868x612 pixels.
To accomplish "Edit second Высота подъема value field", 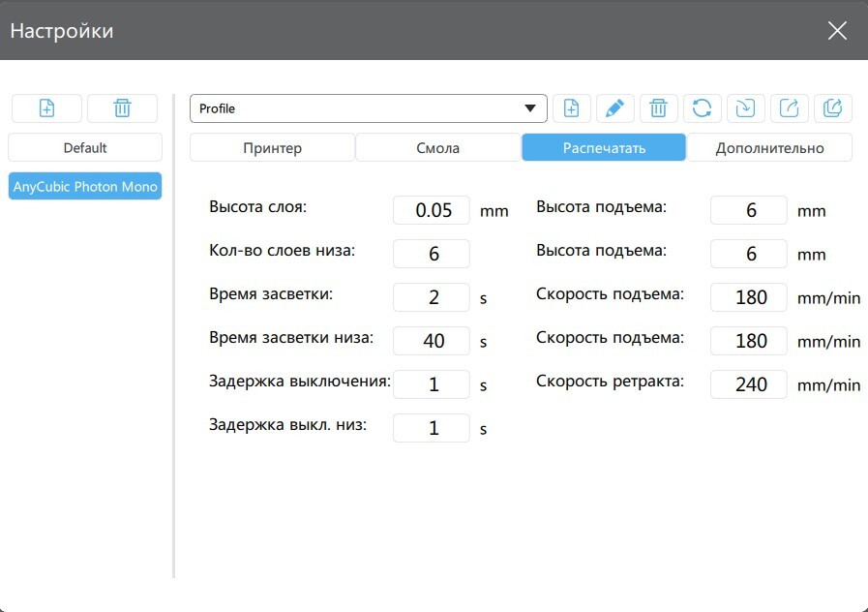I will (x=748, y=254).
